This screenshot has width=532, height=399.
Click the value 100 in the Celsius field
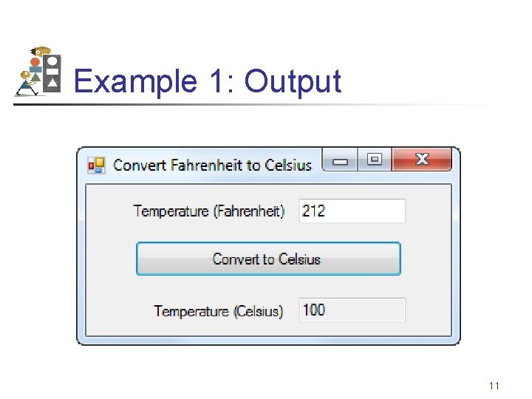point(313,310)
